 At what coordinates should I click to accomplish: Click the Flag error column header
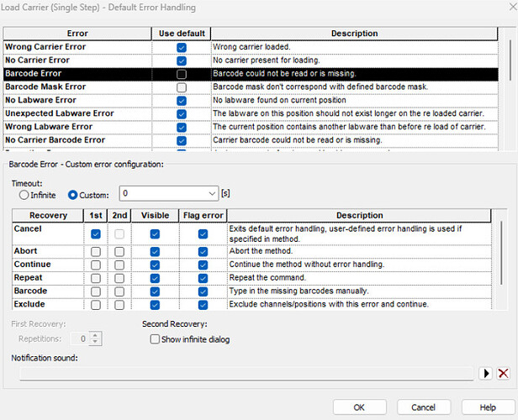203,215
